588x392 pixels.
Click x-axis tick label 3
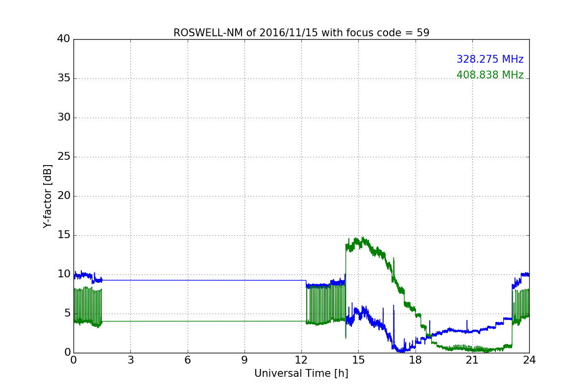130,360
